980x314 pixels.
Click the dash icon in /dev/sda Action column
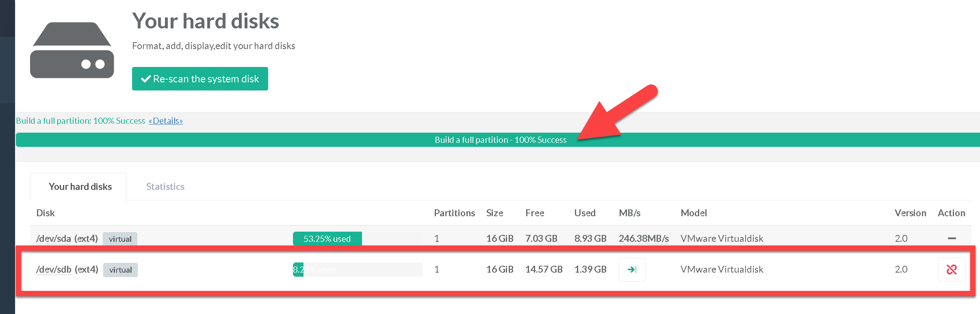[951, 239]
